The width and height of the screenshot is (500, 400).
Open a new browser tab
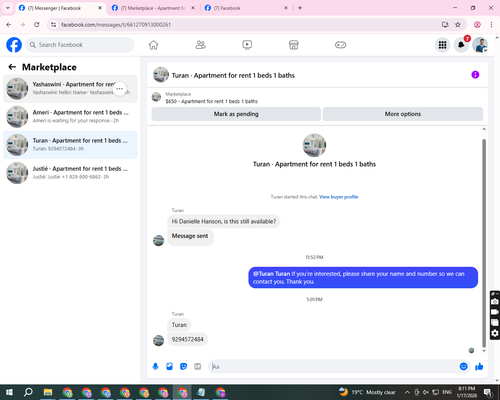coord(300,8)
